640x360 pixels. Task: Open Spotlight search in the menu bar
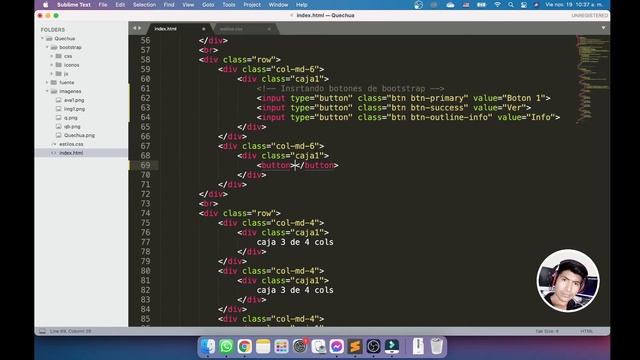coord(511,5)
